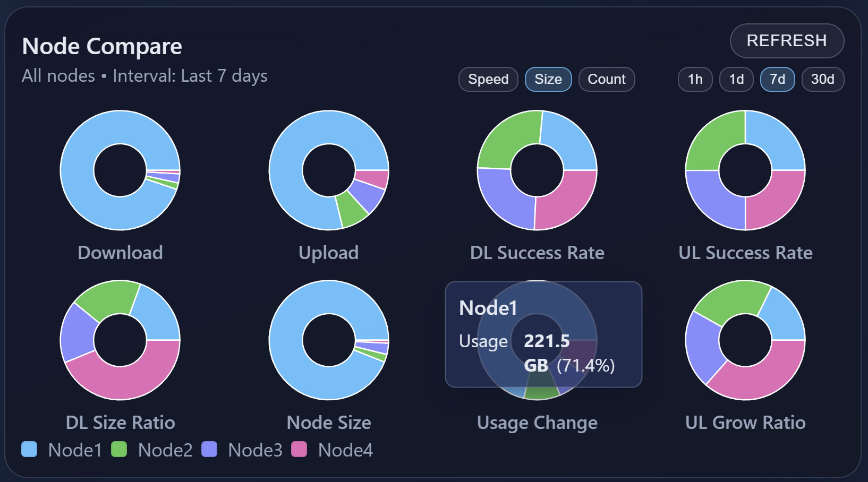Select the Size metric pill
Image resolution: width=868 pixels, height=482 pixels.
(548, 80)
